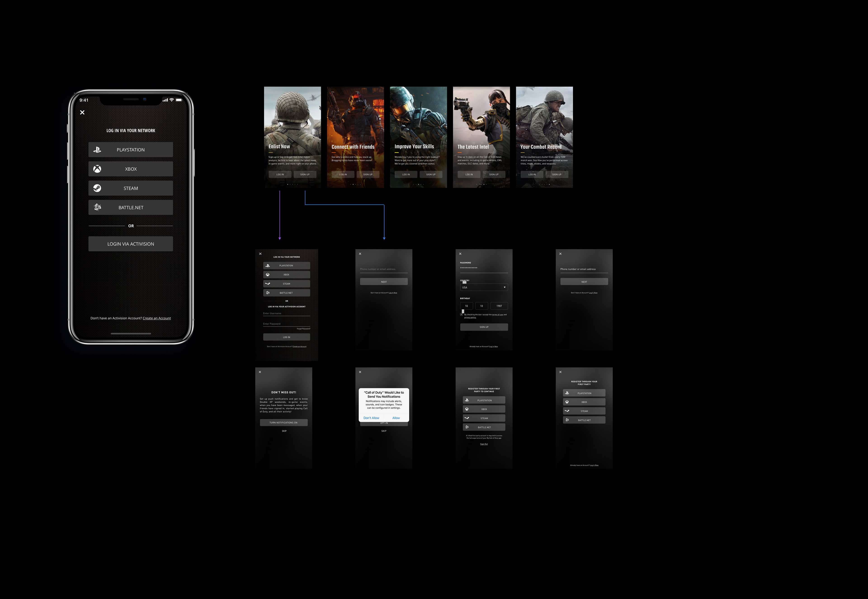Click the Forget Password? link
The height and width of the screenshot is (599, 868).
point(303,329)
